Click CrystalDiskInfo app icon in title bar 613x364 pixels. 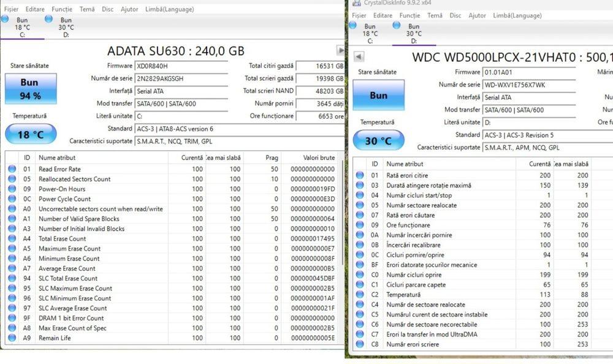click(356, 2)
